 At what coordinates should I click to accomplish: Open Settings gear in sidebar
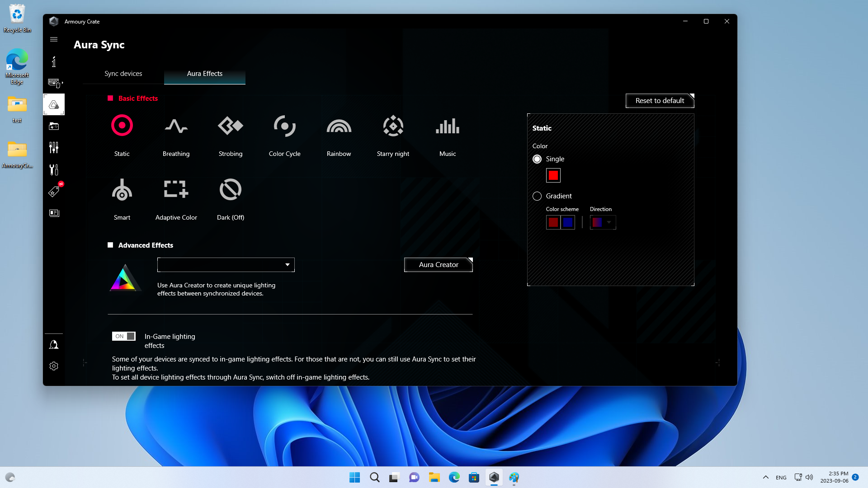(x=54, y=366)
